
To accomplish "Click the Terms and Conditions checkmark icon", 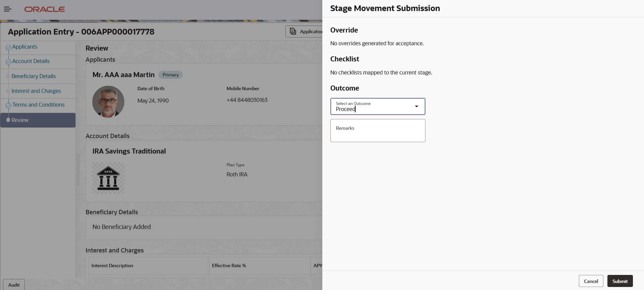I will 8,106.
